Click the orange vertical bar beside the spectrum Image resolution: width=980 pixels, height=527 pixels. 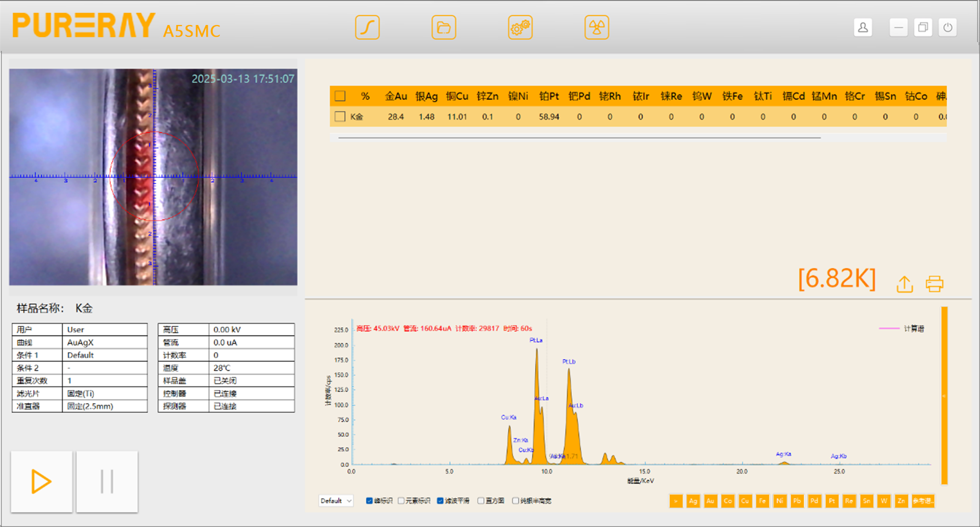click(x=944, y=395)
